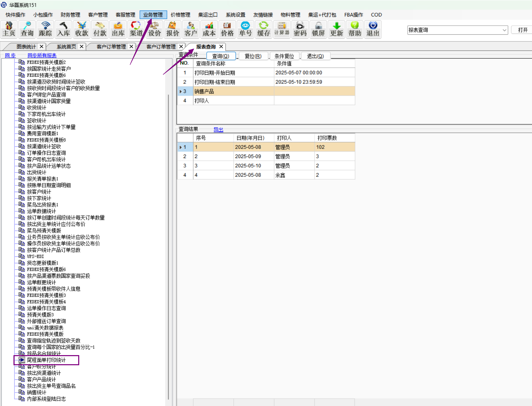Viewport: 532px width, 406px height.
Task: Close the 图表统计 tab
Action: 41,46
